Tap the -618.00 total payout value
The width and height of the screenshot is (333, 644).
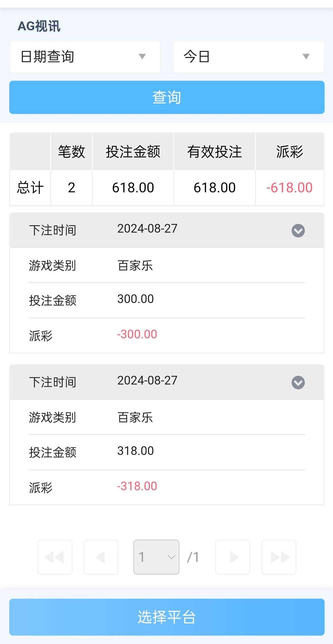point(289,188)
